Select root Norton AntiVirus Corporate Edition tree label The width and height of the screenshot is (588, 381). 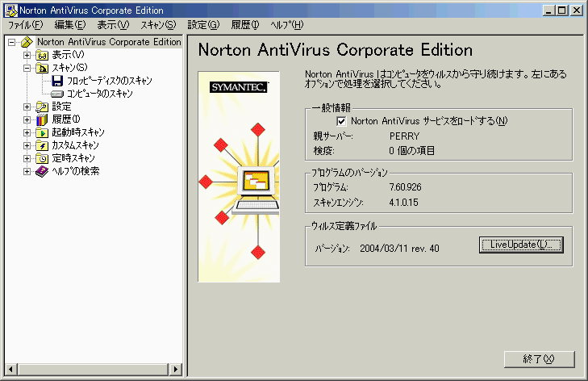click(x=109, y=42)
